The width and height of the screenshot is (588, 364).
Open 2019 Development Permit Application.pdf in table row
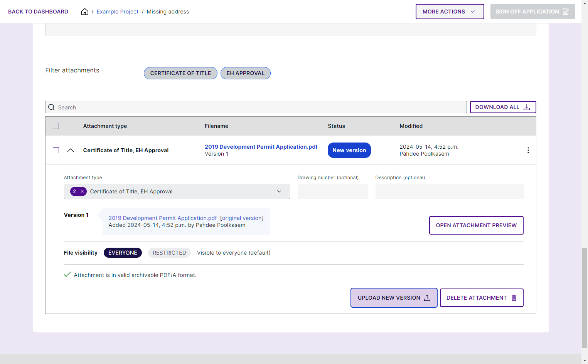pyautogui.click(x=261, y=147)
